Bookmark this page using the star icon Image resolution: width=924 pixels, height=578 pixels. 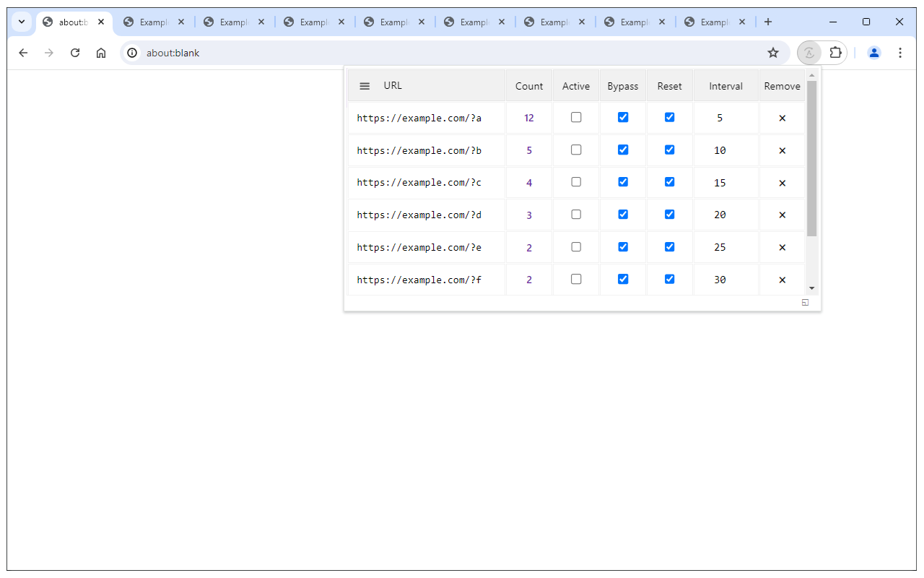coord(773,53)
